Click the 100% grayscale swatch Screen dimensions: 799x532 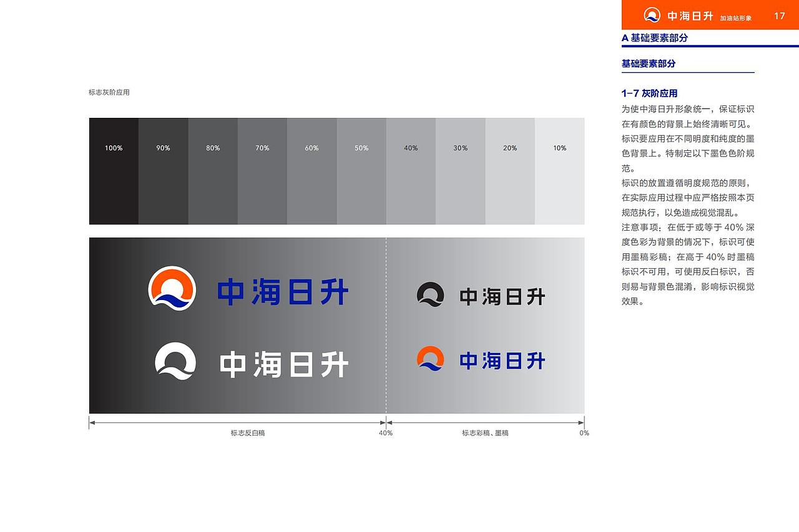click(114, 171)
